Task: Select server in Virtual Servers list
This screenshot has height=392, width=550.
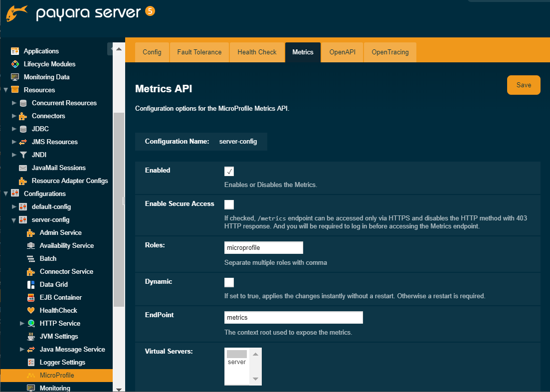Action: 237,362
